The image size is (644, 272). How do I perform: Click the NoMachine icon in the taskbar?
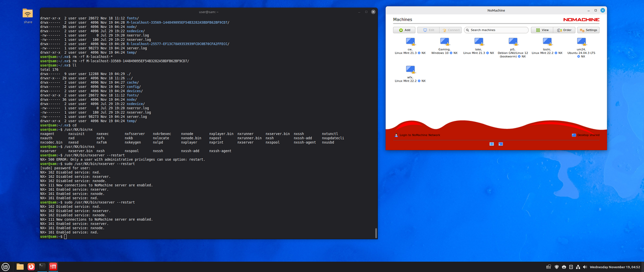[53, 266]
